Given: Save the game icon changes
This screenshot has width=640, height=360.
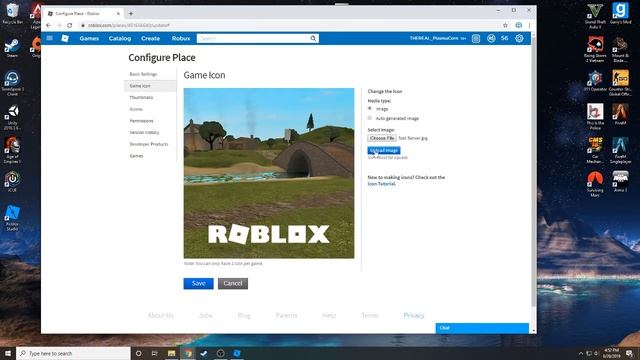Looking at the screenshot, I should (x=198, y=283).
